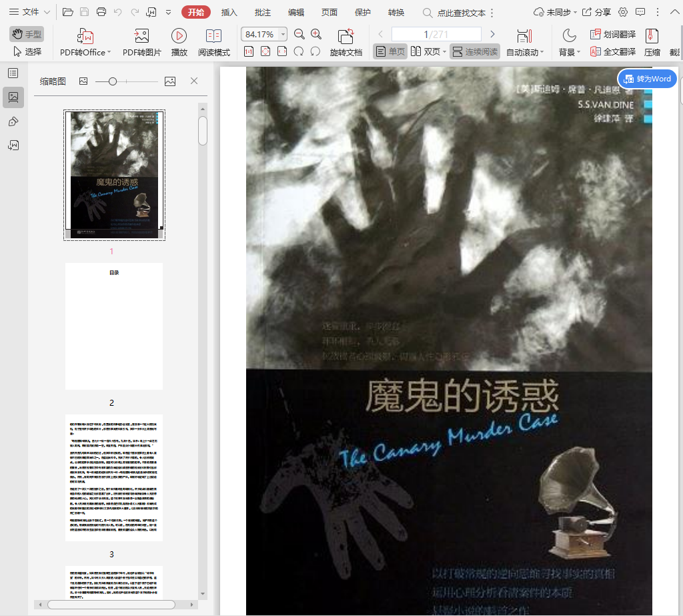This screenshot has height=616, width=683.
Task: Open the annotation sidebar icon
Action: (x=13, y=121)
